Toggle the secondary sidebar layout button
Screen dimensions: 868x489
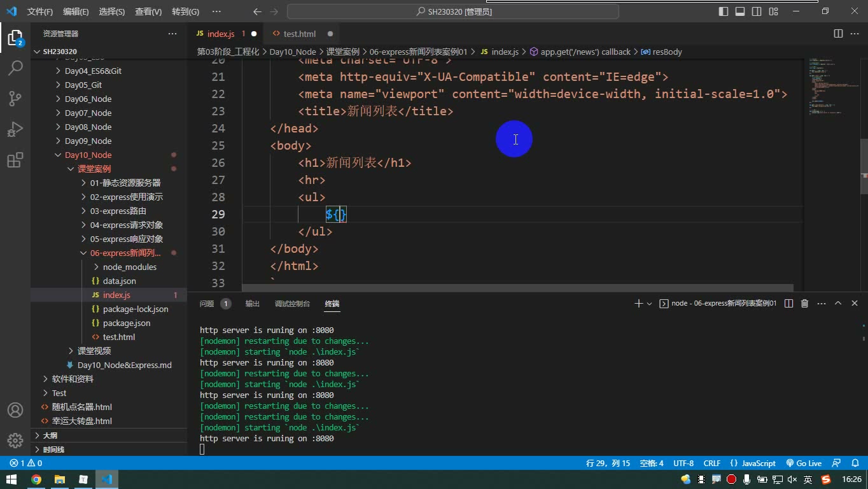pos(757,11)
